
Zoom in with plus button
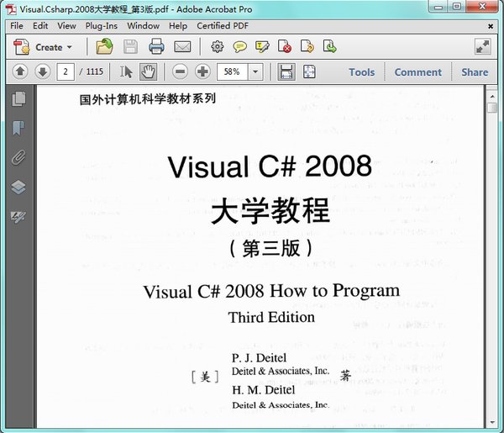point(202,71)
